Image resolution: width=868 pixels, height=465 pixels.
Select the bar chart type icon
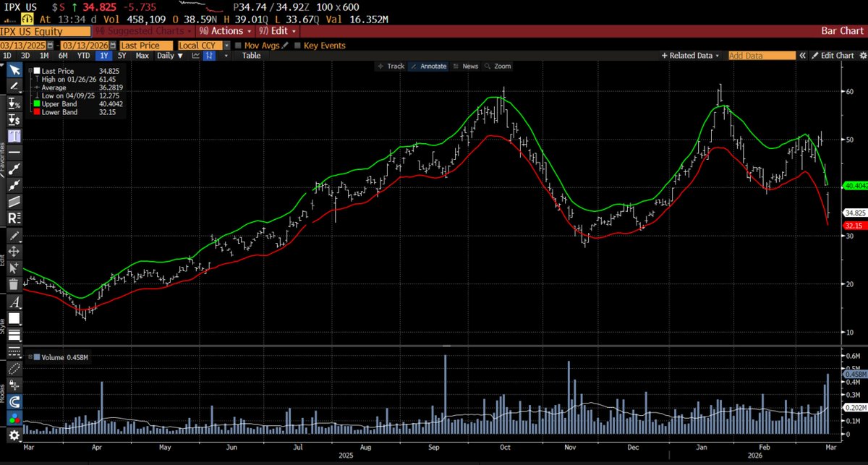[x=209, y=56]
